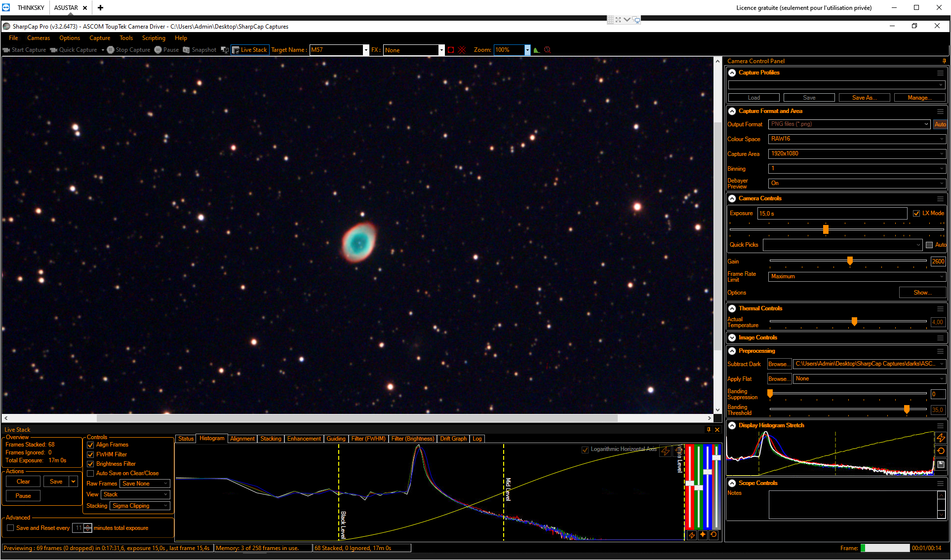Click the Stop Capture toolbar icon

111,50
